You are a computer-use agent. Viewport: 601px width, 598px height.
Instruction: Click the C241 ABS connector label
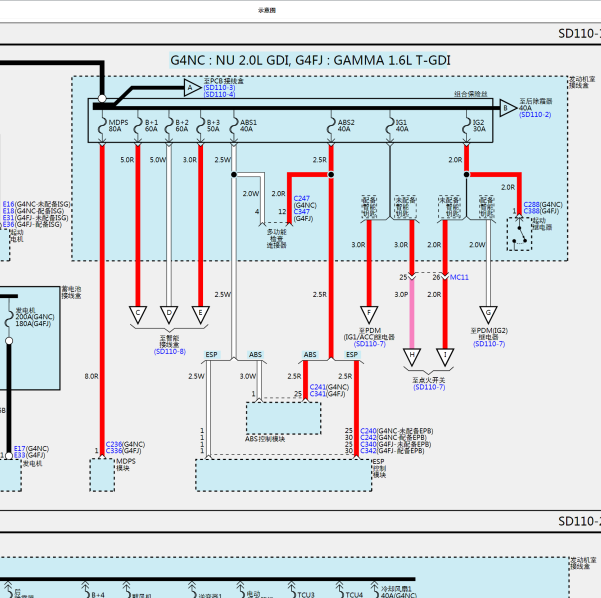[317, 387]
